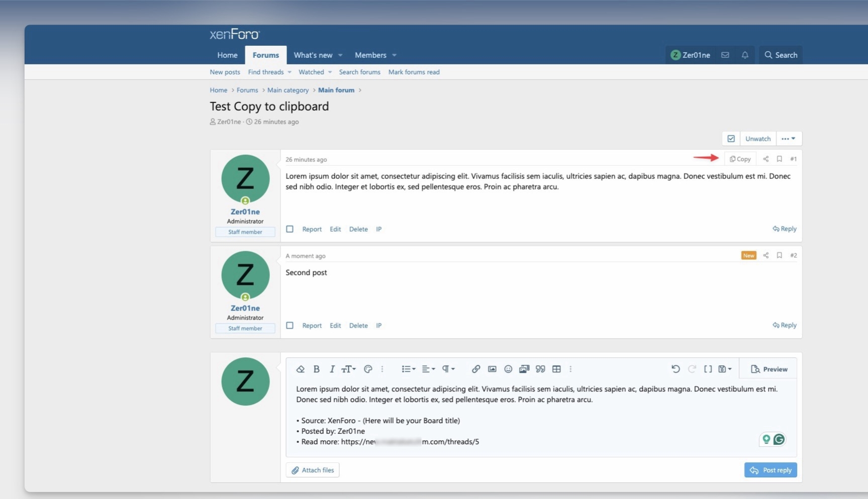Bookmark the first post
The height and width of the screenshot is (499, 868).
779,159
